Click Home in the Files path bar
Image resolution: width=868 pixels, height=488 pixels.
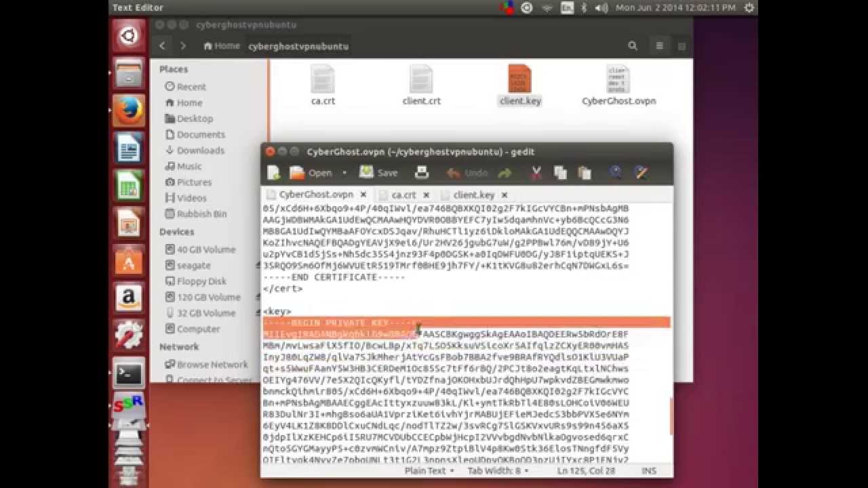[x=221, y=46]
